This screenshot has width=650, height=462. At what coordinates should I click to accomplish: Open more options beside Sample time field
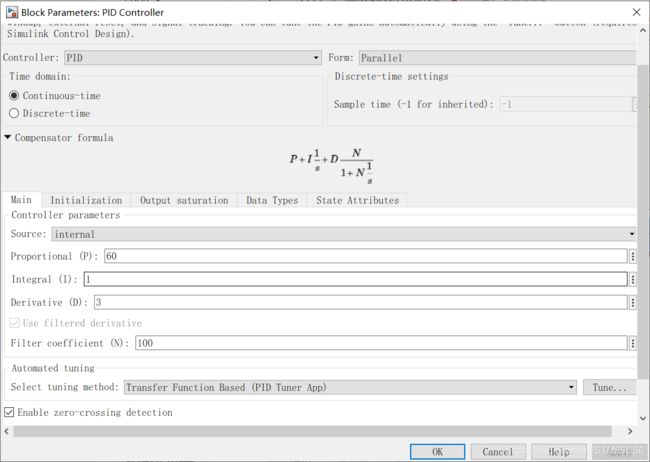tap(634, 104)
